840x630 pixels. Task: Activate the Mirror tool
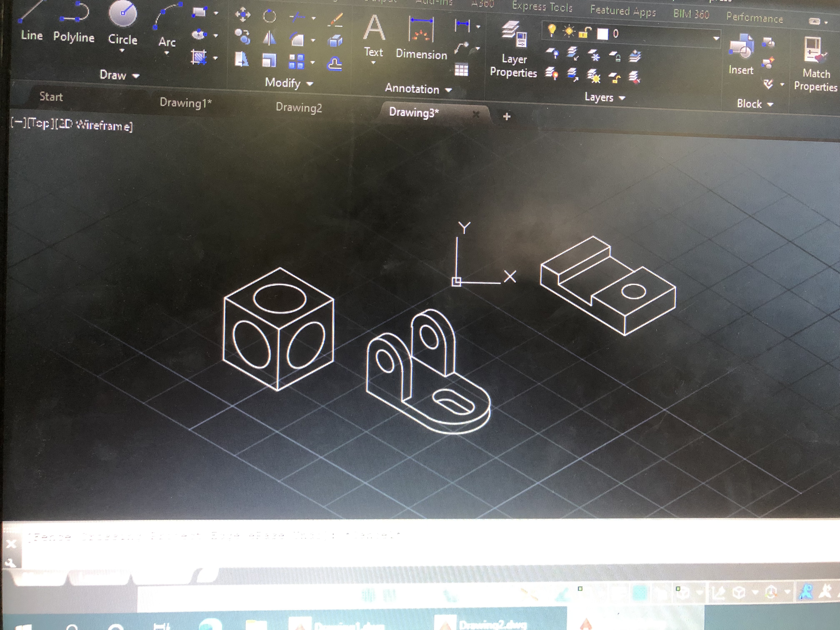point(269,38)
